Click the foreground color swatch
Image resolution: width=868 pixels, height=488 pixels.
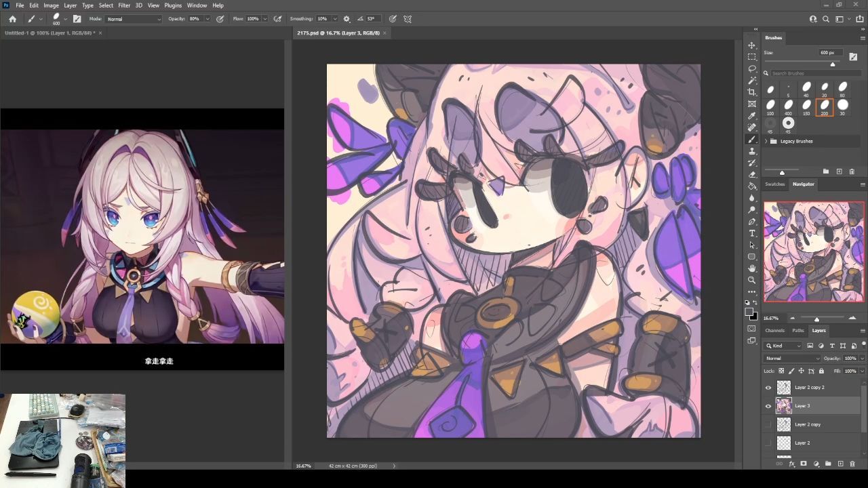pyautogui.click(x=749, y=312)
